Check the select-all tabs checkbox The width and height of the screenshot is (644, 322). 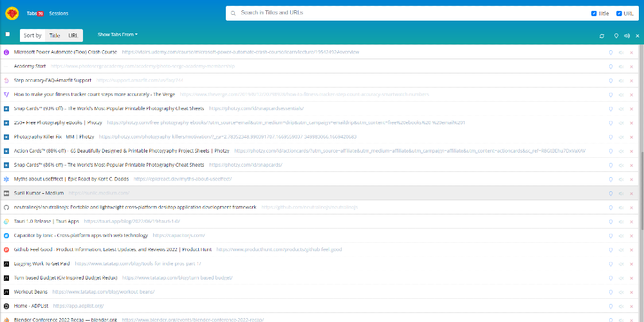(x=7, y=34)
